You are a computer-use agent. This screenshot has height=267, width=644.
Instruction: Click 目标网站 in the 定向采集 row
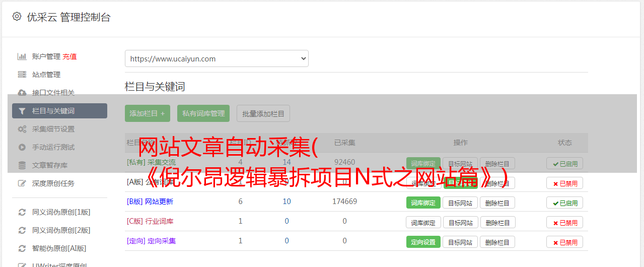coord(460,242)
